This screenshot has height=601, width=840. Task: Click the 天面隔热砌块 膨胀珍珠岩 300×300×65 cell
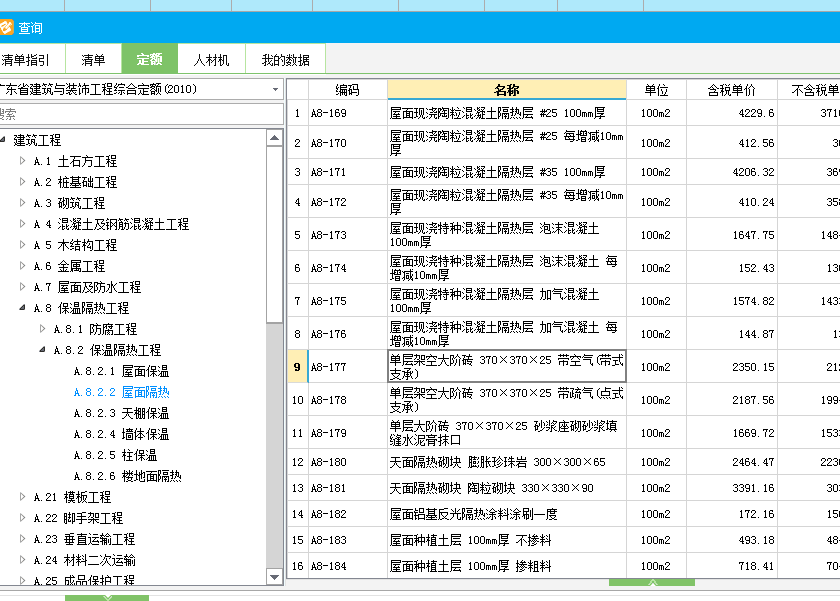point(506,462)
